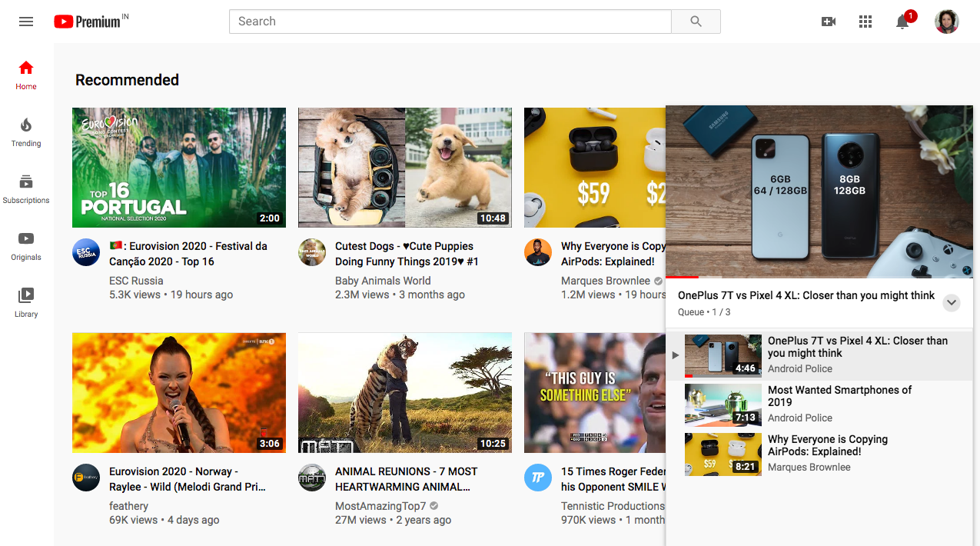Open the hamburger guide menu

(26, 22)
